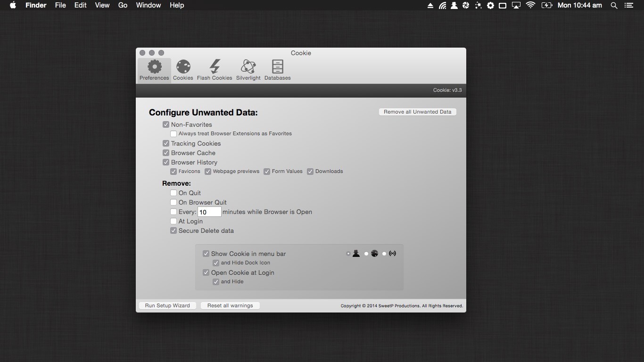This screenshot has width=644, height=362.
Task: Enable the Every minutes removal checkbox
Action: (x=173, y=212)
